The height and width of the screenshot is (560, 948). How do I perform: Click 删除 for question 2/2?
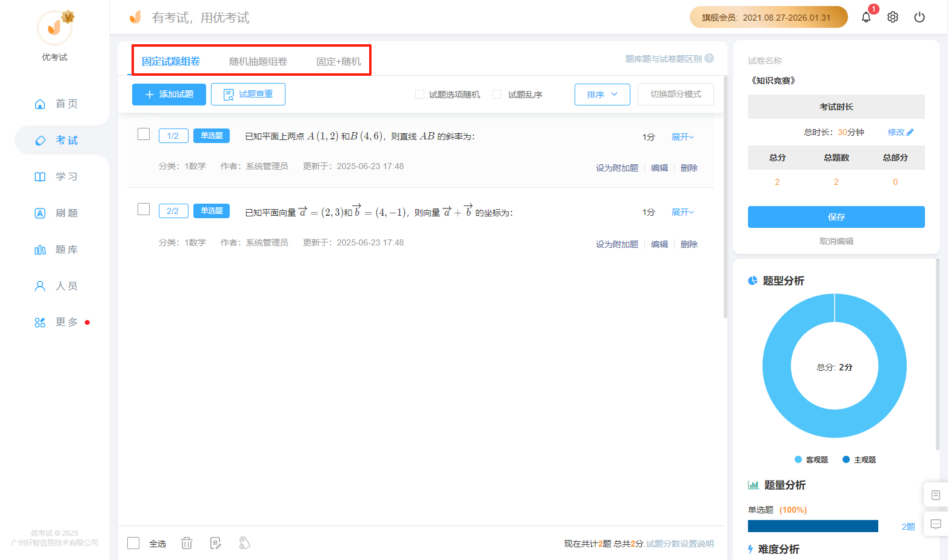coord(689,244)
